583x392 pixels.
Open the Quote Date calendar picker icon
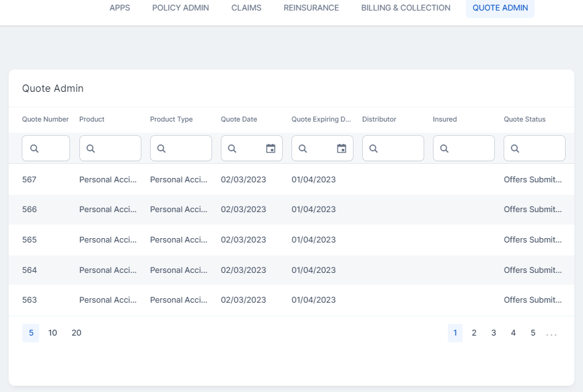point(270,148)
